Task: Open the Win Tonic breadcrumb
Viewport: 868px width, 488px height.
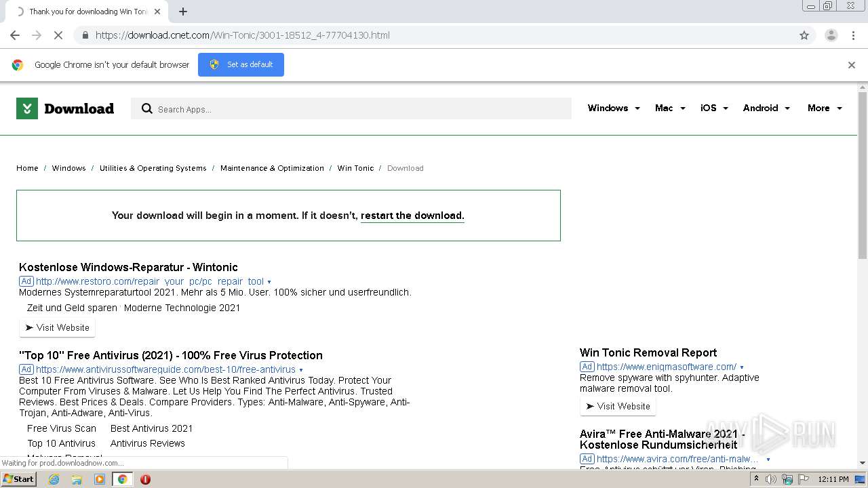Action: [x=355, y=168]
